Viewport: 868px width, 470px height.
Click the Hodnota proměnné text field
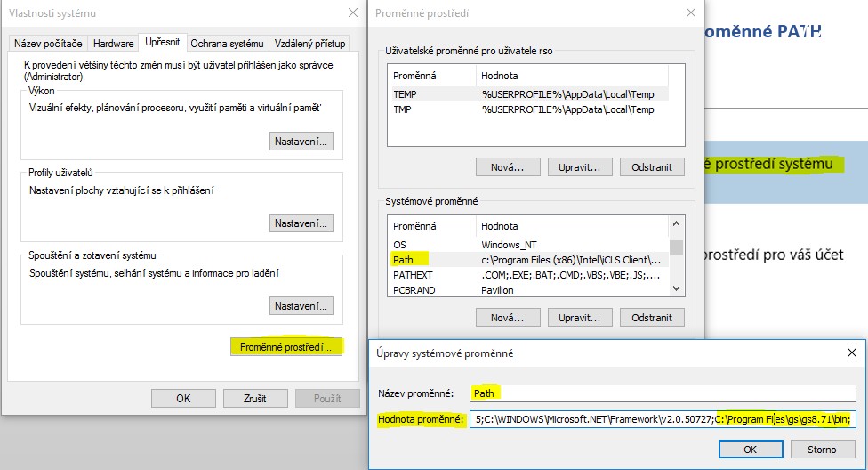click(x=662, y=419)
